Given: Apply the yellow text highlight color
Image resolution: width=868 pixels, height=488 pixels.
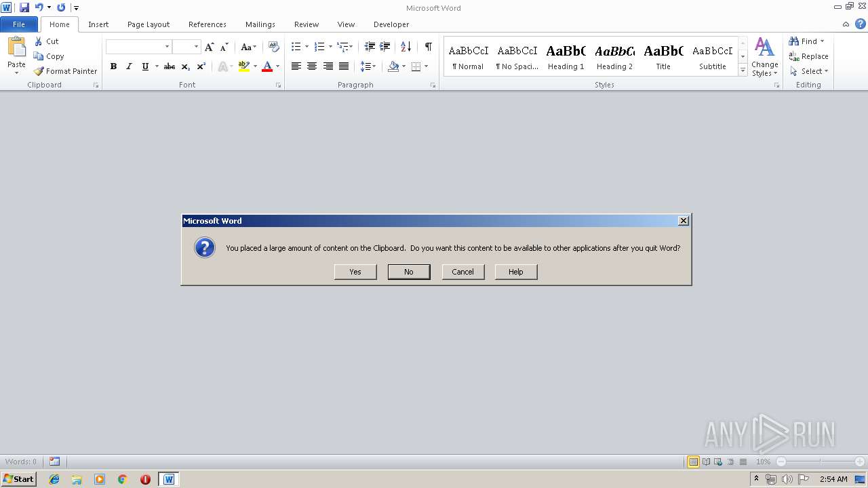Looking at the screenshot, I should [244, 66].
